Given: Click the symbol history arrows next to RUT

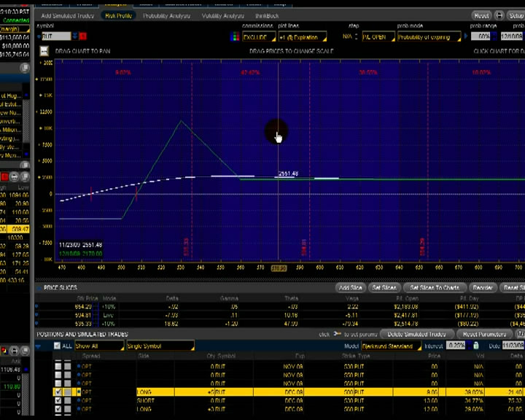Looking at the screenshot, I should click(x=75, y=36).
